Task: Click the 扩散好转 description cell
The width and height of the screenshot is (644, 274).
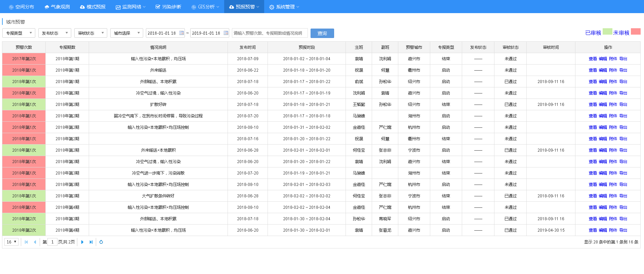Action: pyautogui.click(x=158, y=105)
